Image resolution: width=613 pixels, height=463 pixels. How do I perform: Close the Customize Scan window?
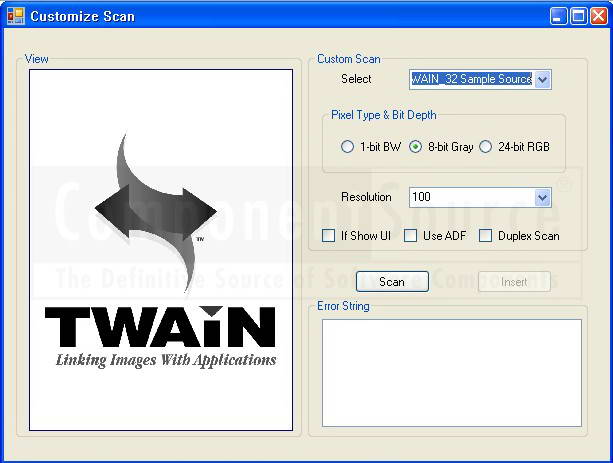(x=599, y=16)
